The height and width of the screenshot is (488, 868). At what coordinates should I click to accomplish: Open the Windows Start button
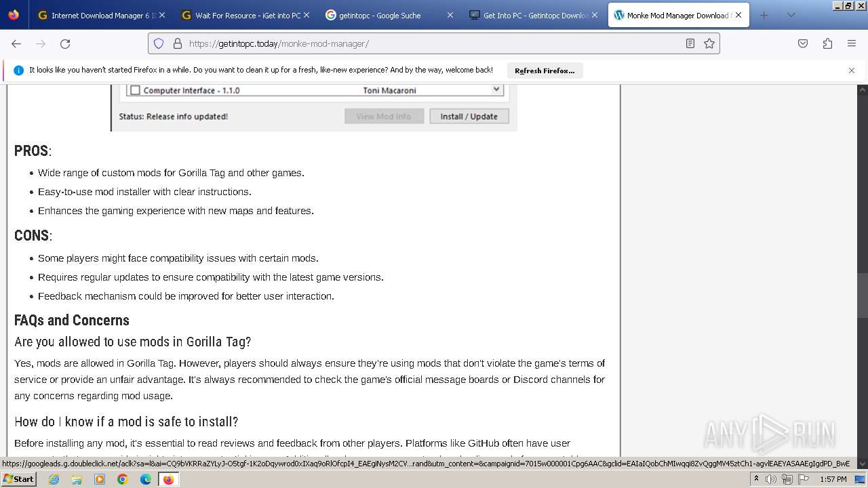[18, 479]
